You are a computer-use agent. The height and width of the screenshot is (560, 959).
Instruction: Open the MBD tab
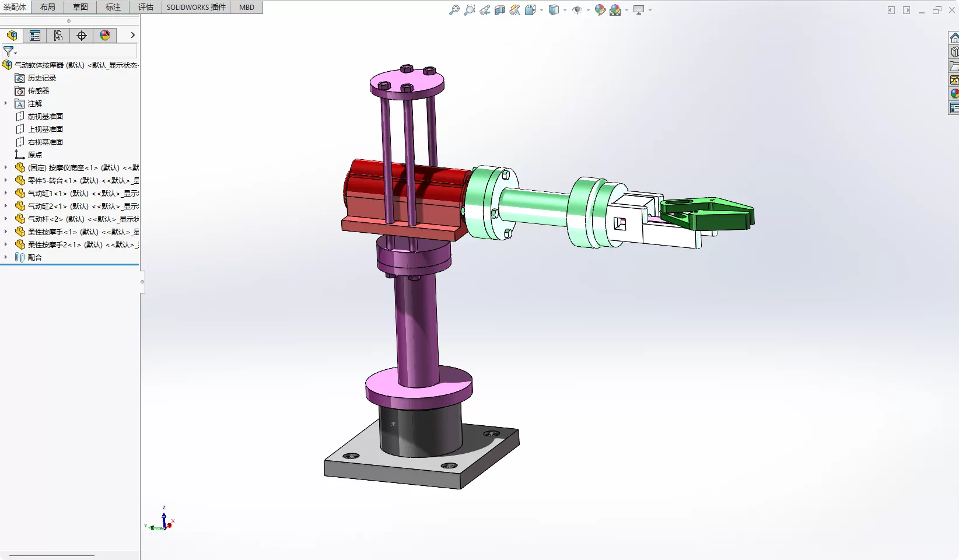[x=247, y=7]
